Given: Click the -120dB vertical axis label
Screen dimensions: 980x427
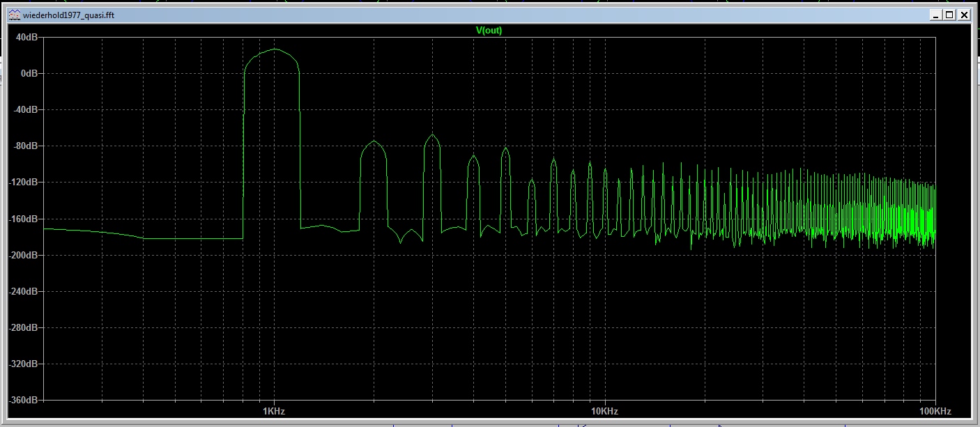Looking at the screenshot, I should pos(23,182).
